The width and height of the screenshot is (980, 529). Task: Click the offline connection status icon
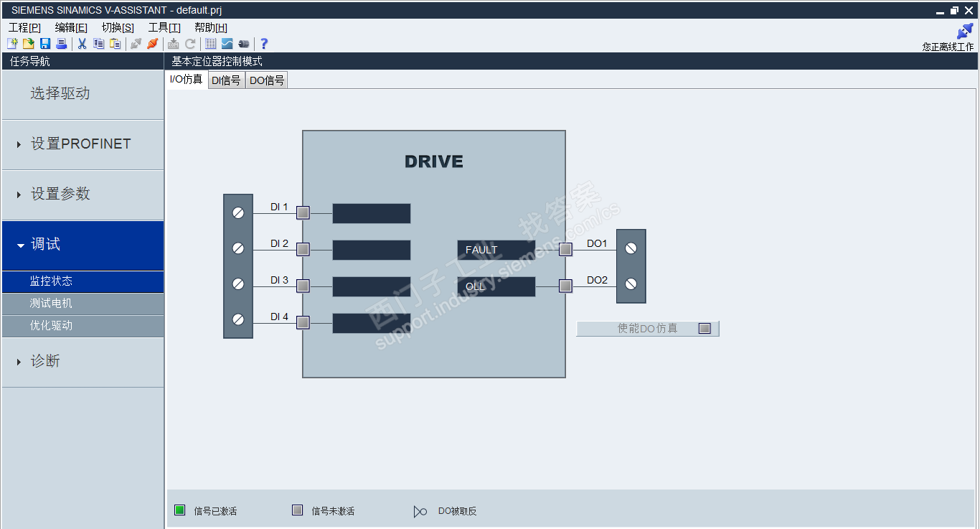(965, 32)
